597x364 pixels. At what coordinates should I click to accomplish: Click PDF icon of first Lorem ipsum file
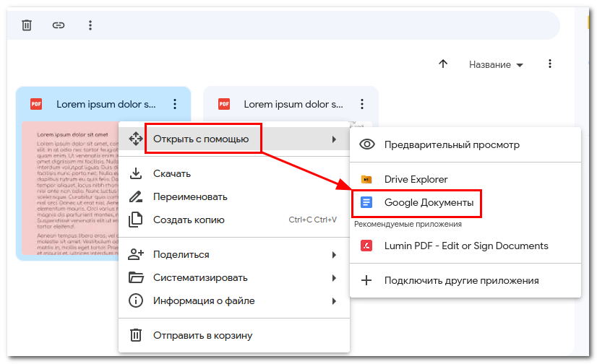tap(36, 104)
